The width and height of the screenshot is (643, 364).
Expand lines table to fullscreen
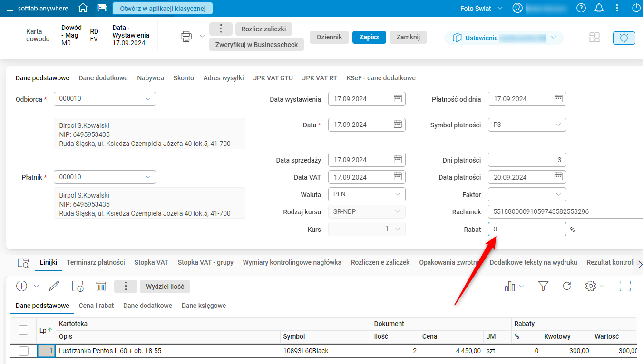click(x=625, y=286)
